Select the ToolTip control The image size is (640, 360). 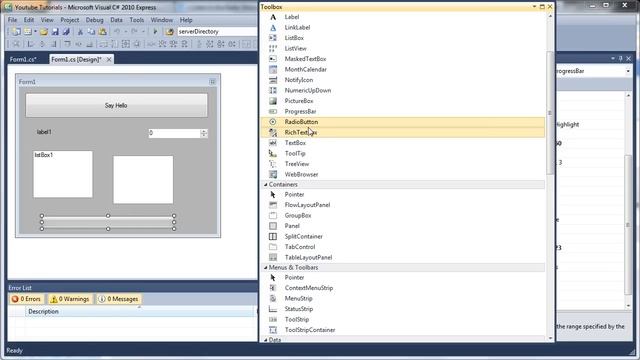tap(295, 153)
